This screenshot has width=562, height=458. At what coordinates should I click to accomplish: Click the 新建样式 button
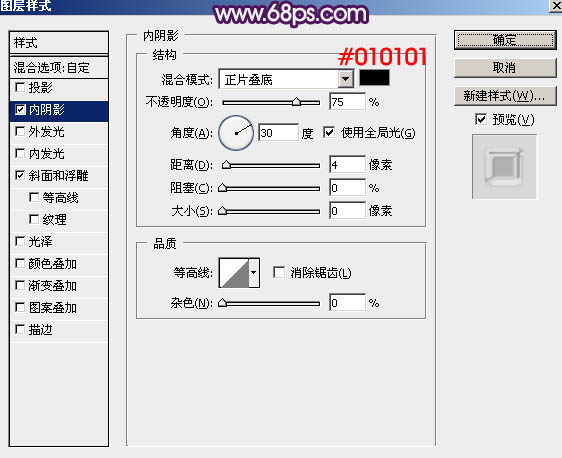coord(505,96)
